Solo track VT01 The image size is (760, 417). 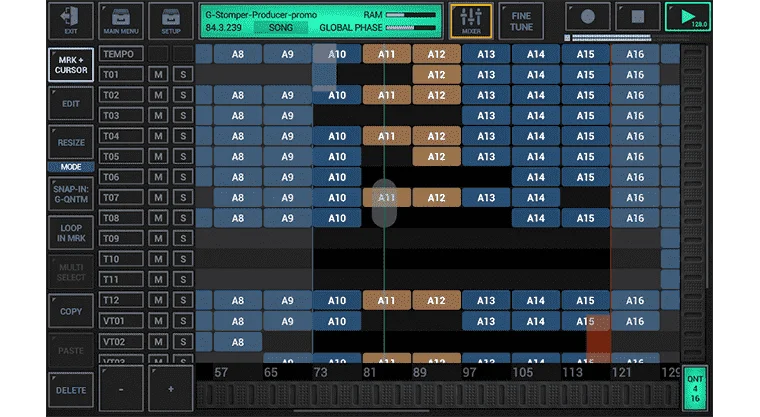coord(183,321)
